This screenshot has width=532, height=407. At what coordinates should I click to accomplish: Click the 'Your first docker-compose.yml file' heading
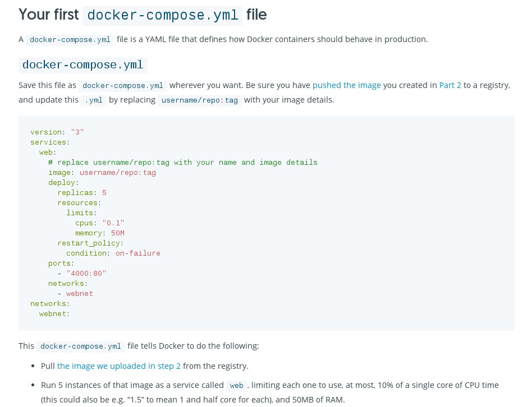coord(143,15)
